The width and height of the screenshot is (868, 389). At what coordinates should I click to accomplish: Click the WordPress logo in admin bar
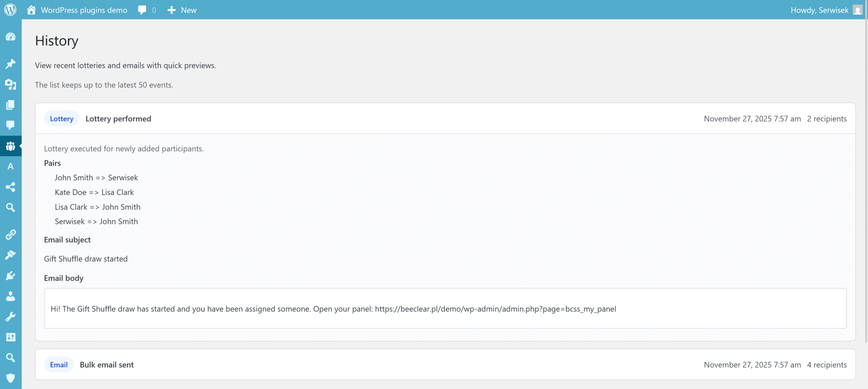(11, 10)
